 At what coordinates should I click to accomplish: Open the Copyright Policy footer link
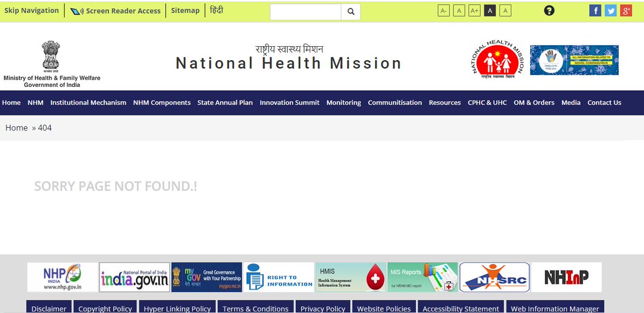pos(105,307)
